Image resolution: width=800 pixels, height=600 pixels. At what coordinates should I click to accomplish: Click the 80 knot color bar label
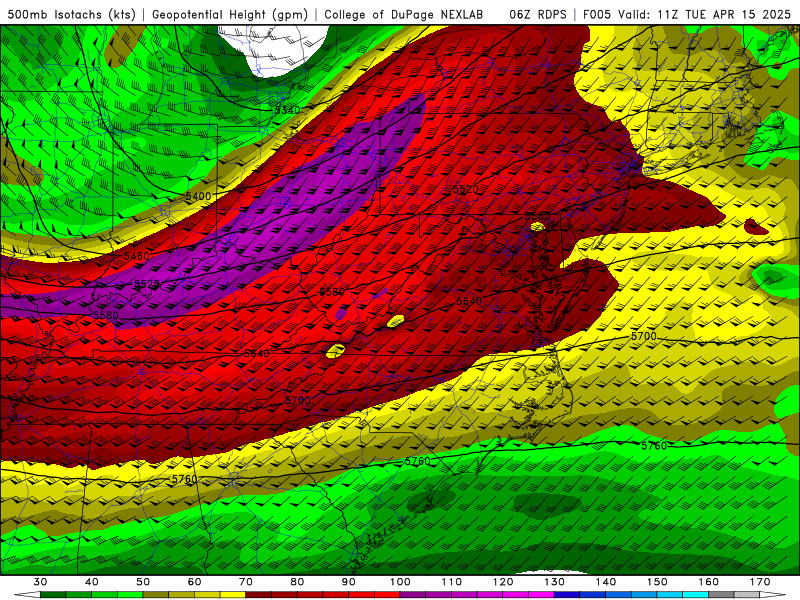tap(297, 582)
